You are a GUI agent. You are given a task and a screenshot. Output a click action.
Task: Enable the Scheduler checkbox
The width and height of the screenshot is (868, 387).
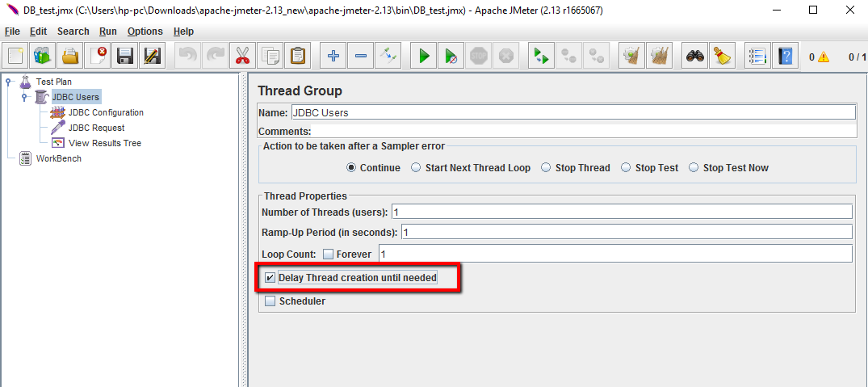[x=270, y=301]
